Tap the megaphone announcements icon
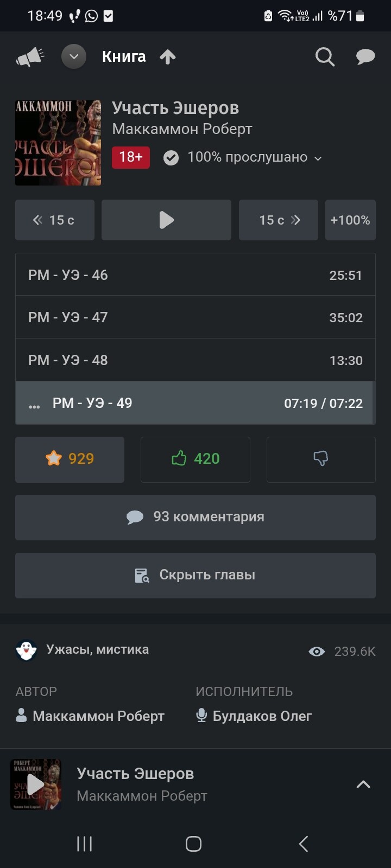 click(30, 57)
